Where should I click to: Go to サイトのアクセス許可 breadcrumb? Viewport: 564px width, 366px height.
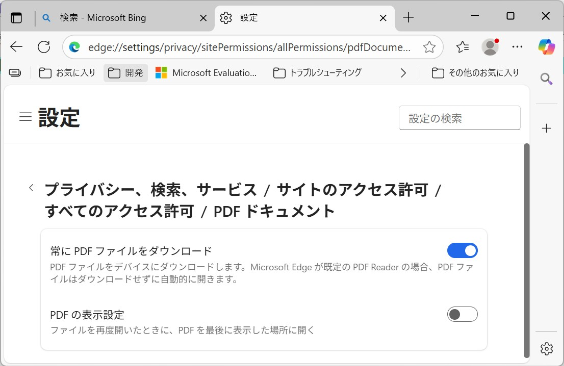coord(352,190)
